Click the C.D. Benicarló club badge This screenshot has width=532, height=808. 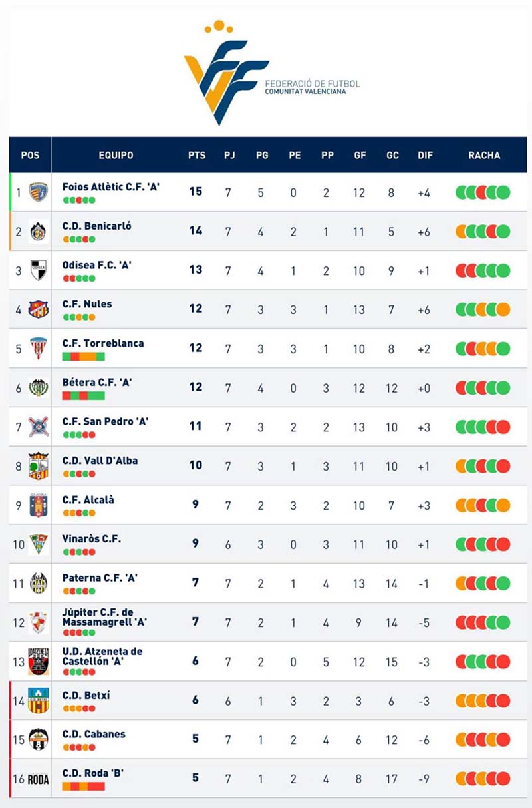tap(38, 231)
